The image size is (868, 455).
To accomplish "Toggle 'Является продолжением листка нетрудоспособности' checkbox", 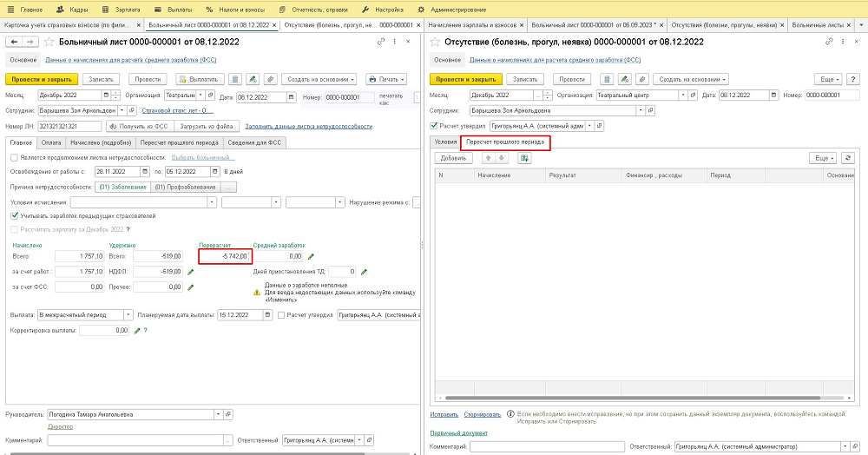I will pyautogui.click(x=13, y=157).
